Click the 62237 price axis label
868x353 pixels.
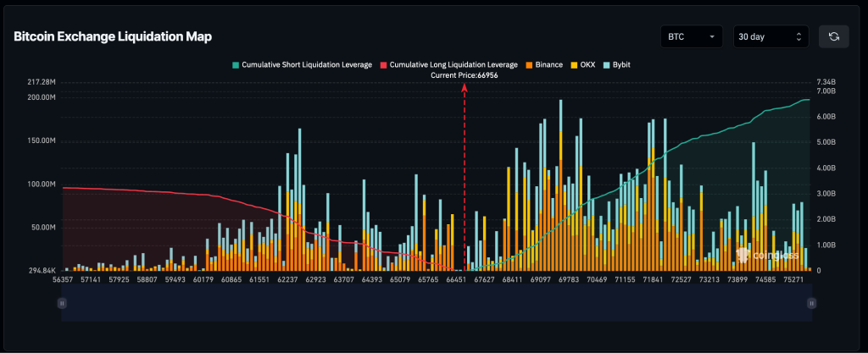[x=292, y=278]
